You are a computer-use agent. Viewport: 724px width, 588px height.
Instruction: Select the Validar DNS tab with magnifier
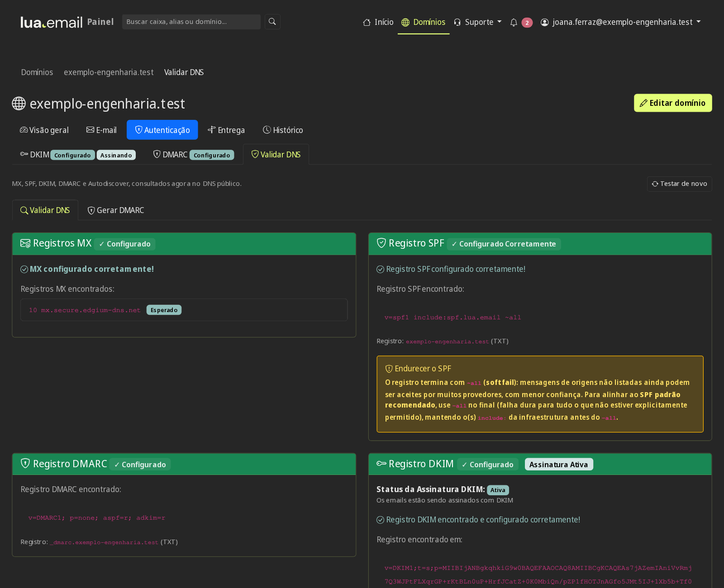(x=45, y=210)
